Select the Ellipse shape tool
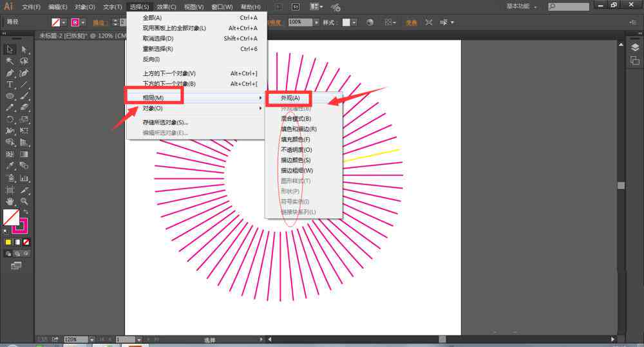 [10, 96]
